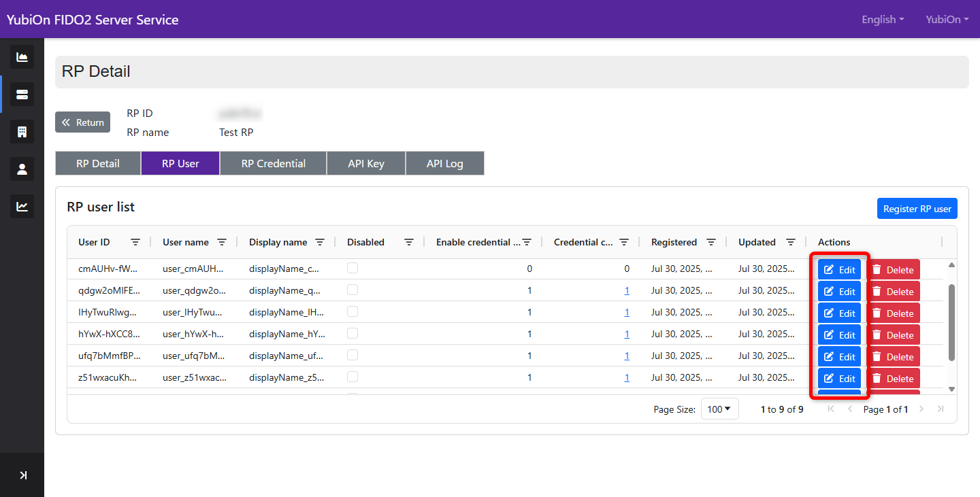This screenshot has height=497, width=980.
Task: Toggle Disabled checkbox for user_hYwX-h row
Action: point(353,333)
